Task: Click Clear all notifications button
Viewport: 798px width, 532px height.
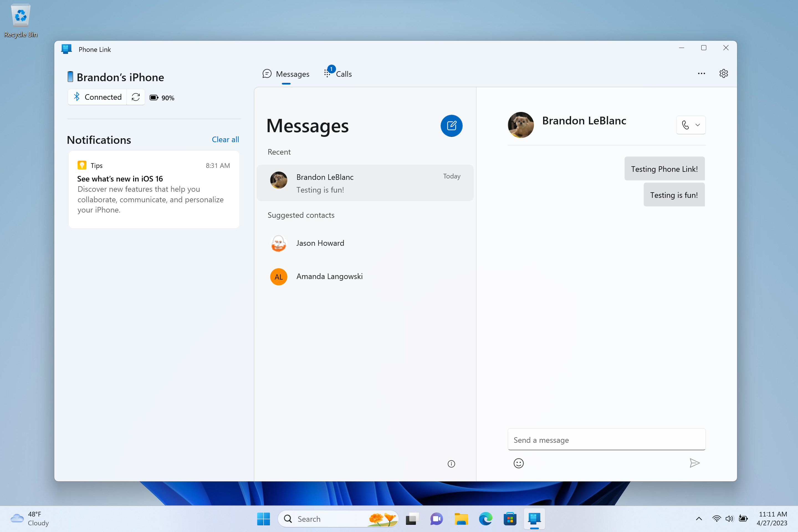Action: coord(225,139)
